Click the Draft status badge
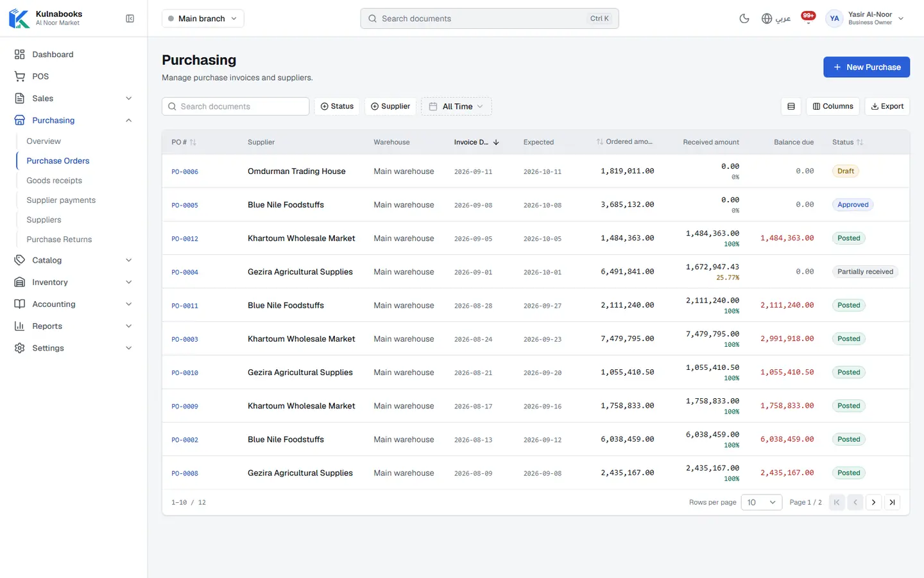The image size is (924, 578). 846,171
